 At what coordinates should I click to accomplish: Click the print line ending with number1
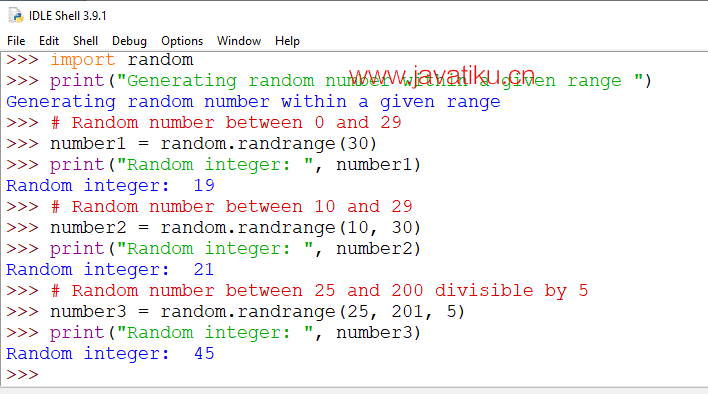[213, 165]
